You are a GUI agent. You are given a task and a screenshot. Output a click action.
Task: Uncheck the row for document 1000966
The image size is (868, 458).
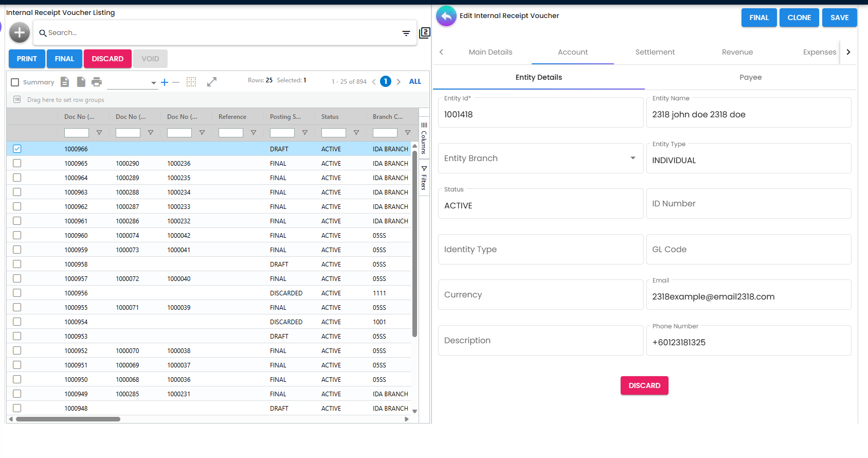(17, 149)
